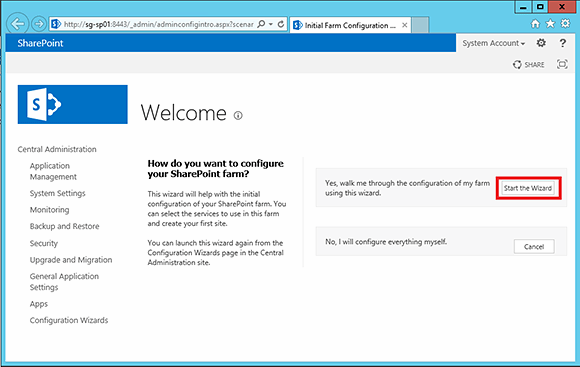Open General Application Settings link
The image size is (580, 367).
coord(64,282)
